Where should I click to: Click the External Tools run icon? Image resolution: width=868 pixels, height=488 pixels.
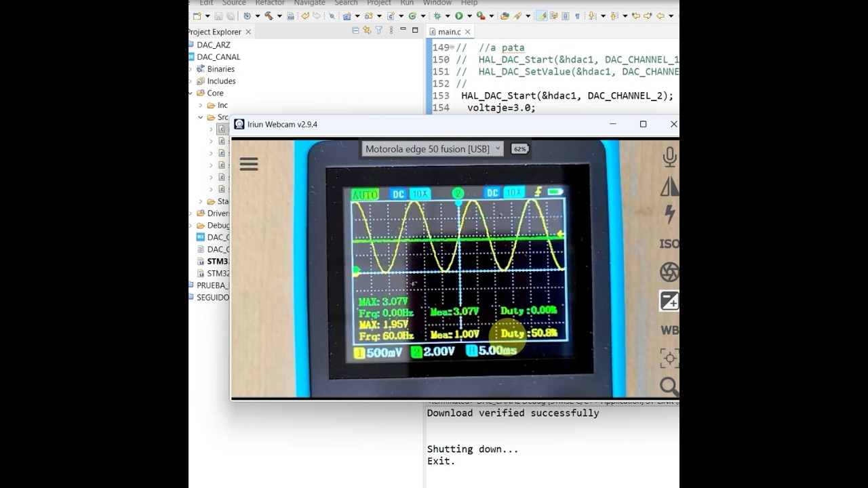tap(481, 16)
